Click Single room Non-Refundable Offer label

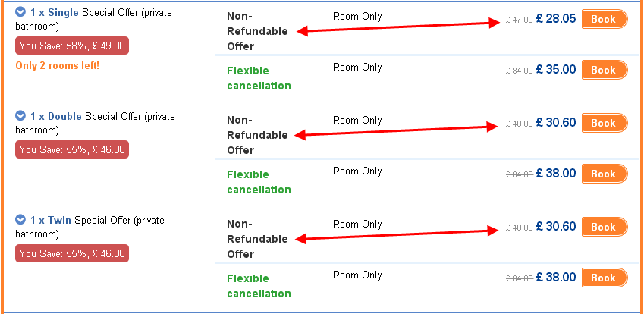point(257,31)
